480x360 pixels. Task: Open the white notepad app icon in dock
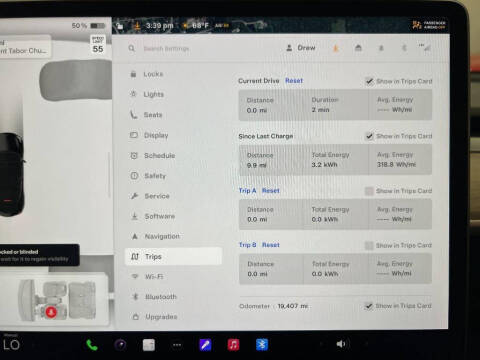coord(149,345)
